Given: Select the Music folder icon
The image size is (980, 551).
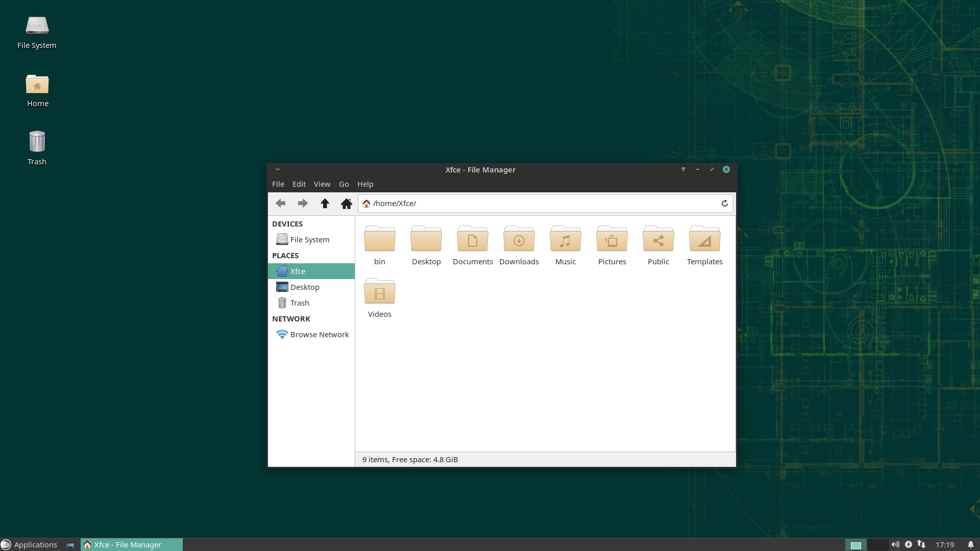Looking at the screenshot, I should 565,239.
